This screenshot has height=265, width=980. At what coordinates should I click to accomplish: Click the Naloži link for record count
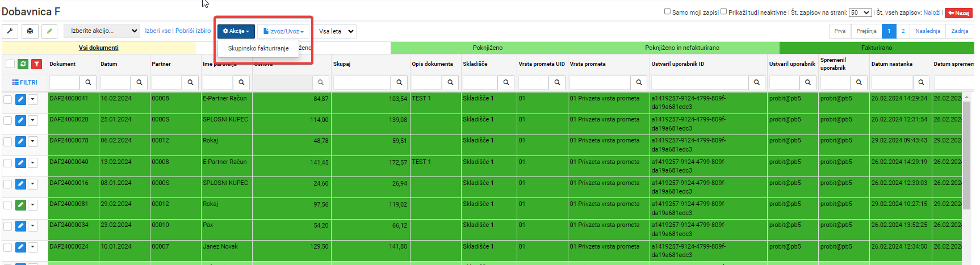(932, 12)
